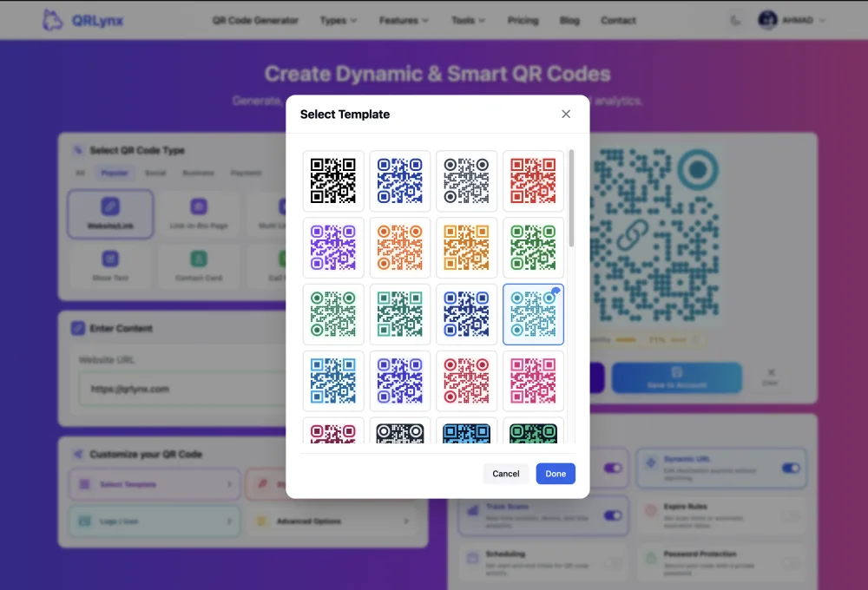Select the Show Text QR type icon
Image resolution: width=868 pixels, height=590 pixels.
tap(109, 260)
